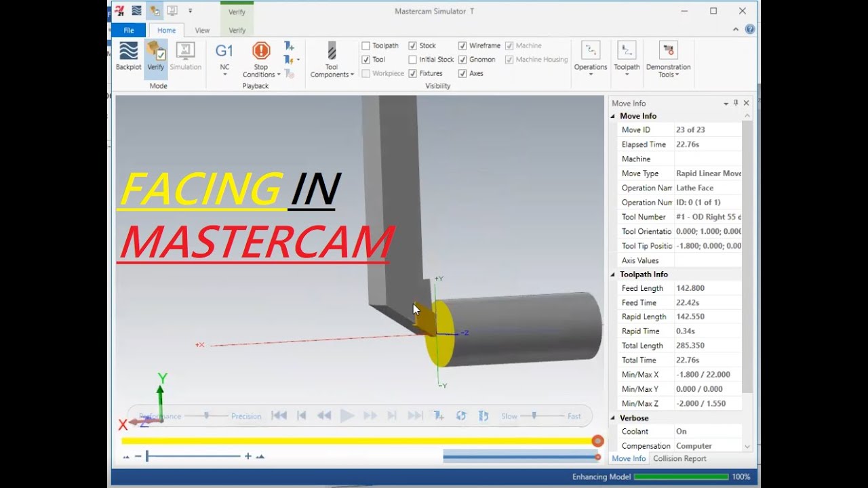Open the Collision Report tab
The height and width of the screenshot is (488, 868).
coord(679,459)
